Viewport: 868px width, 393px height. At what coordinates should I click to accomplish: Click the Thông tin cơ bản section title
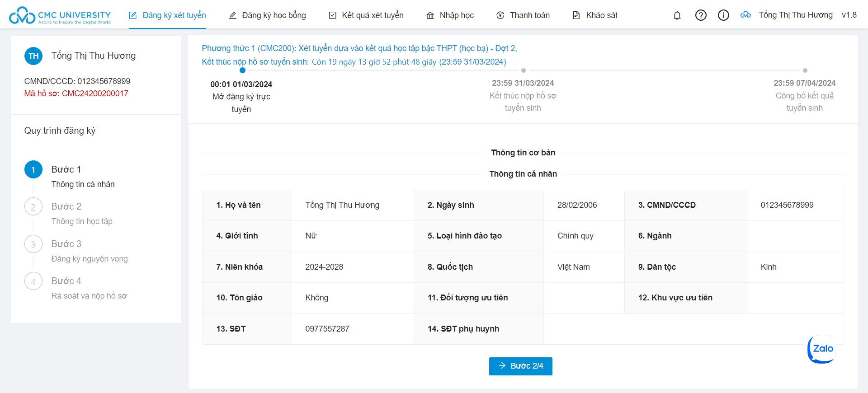pyautogui.click(x=523, y=153)
